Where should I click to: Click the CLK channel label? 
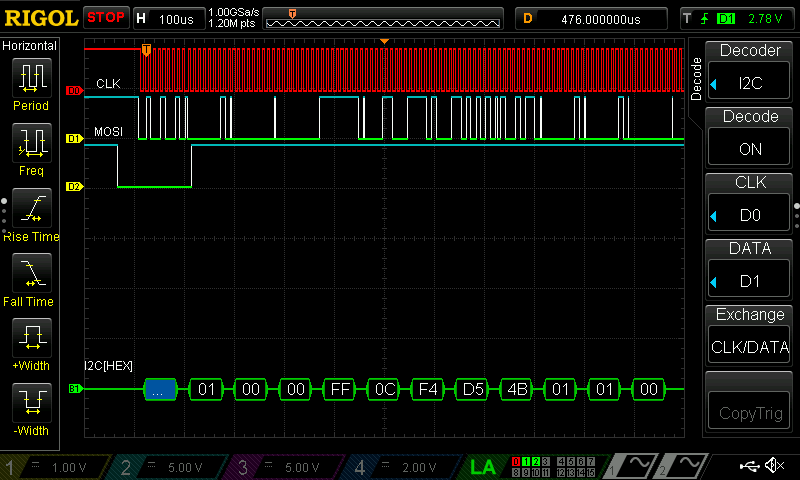click(108, 83)
